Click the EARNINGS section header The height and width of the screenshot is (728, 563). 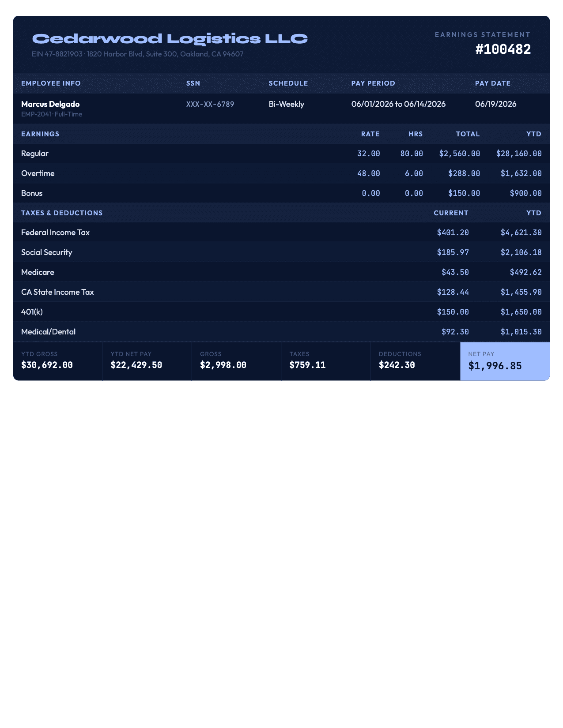click(40, 134)
